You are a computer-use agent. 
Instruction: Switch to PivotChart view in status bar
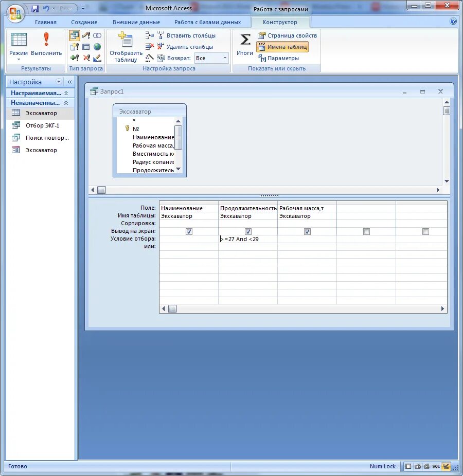point(427,466)
